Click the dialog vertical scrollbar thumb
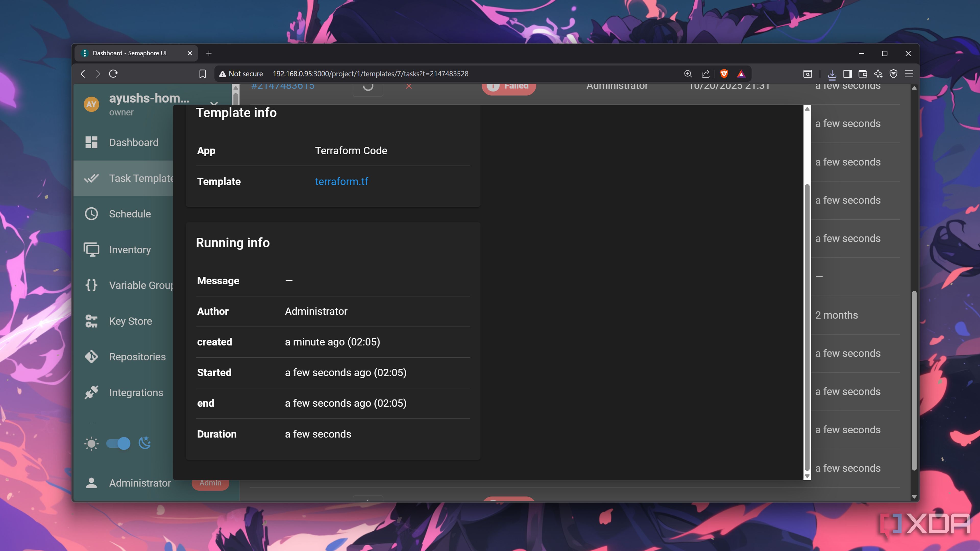The height and width of the screenshot is (551, 980). click(x=807, y=327)
